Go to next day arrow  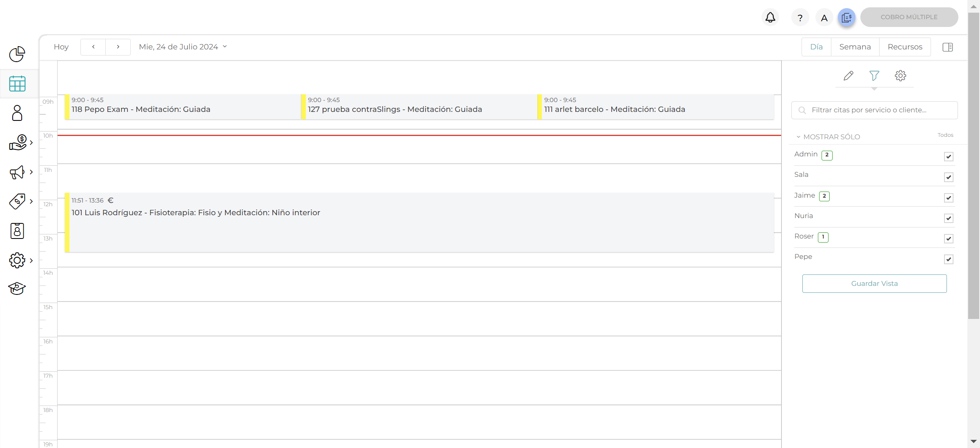[118, 47]
